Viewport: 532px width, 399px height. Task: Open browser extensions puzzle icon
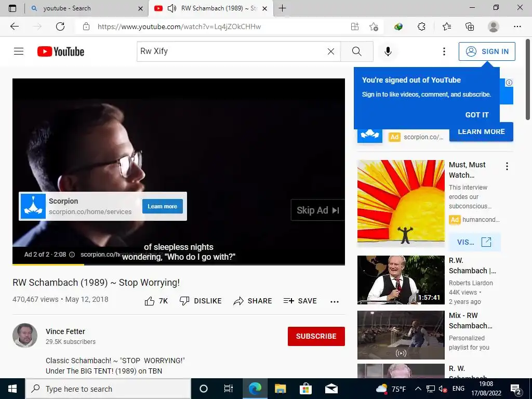point(421,26)
